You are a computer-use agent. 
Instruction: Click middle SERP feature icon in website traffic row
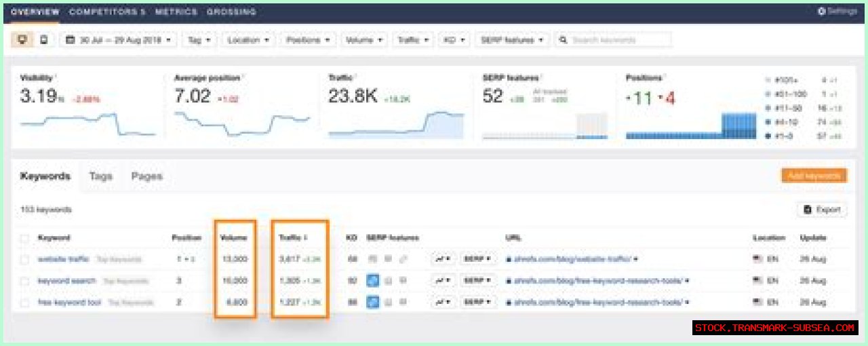point(389,259)
